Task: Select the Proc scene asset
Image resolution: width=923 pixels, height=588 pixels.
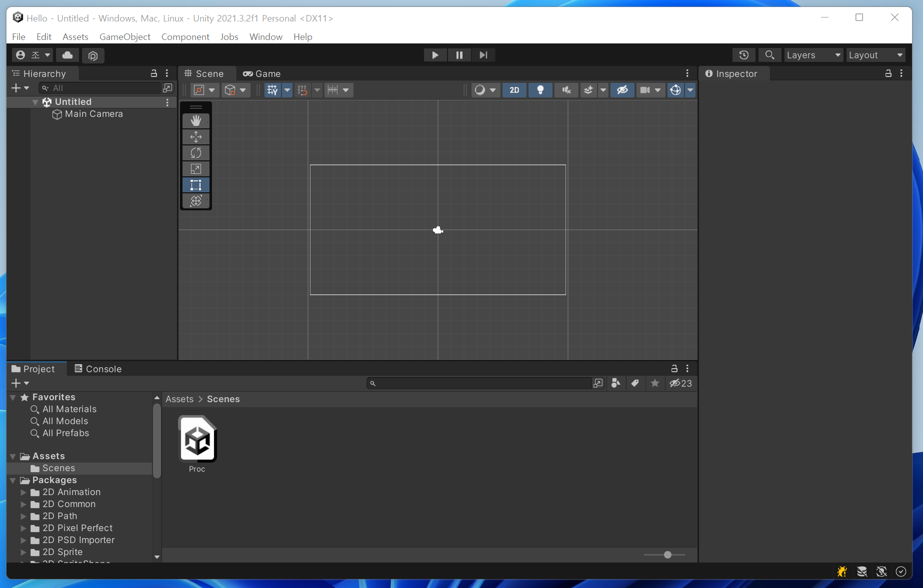Action: click(197, 444)
